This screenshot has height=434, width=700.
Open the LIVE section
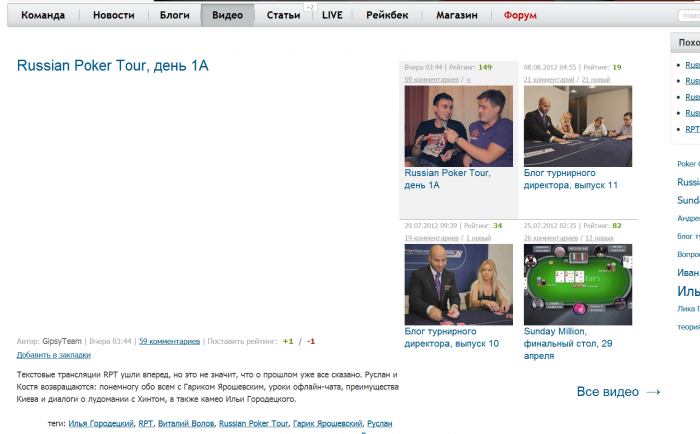(x=332, y=15)
